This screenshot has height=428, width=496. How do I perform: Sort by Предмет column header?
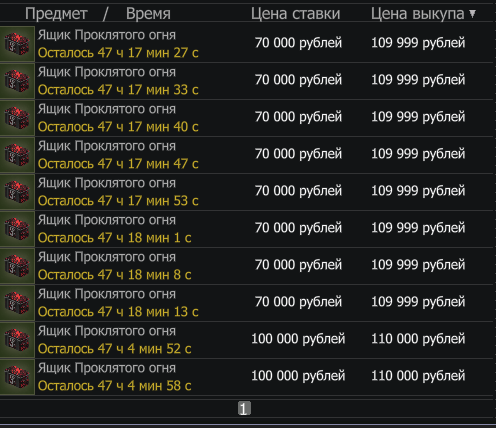(56, 14)
